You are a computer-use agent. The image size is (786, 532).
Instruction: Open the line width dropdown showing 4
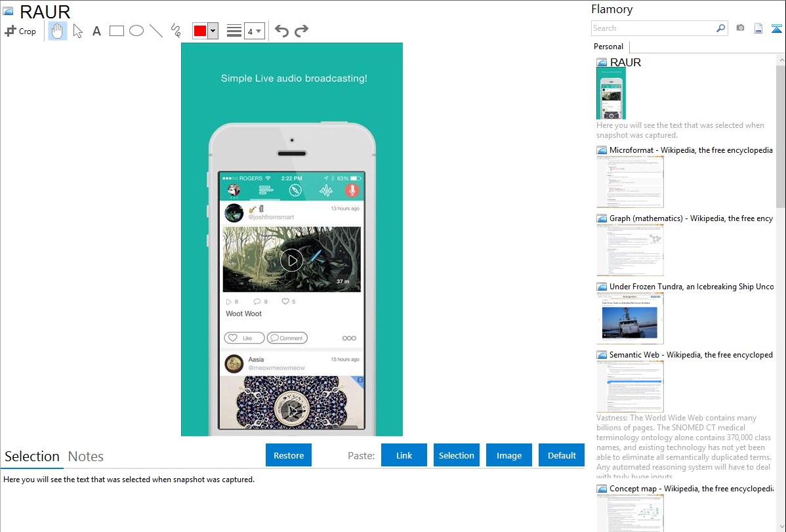pyautogui.click(x=255, y=31)
